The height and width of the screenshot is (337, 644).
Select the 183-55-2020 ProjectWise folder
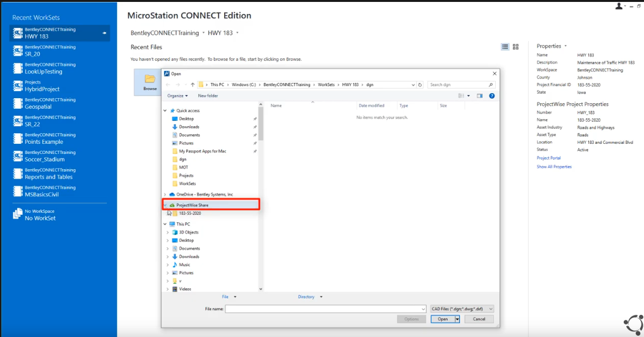pos(190,213)
